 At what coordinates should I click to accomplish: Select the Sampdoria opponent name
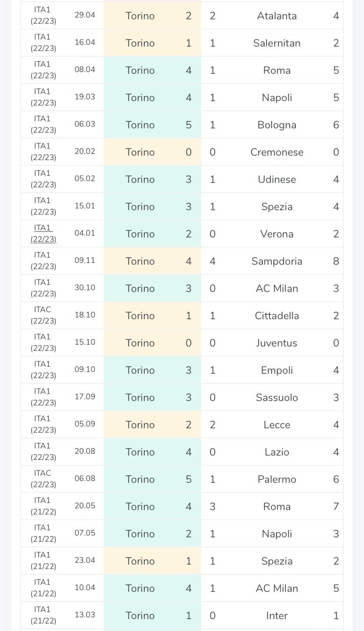pos(277,261)
